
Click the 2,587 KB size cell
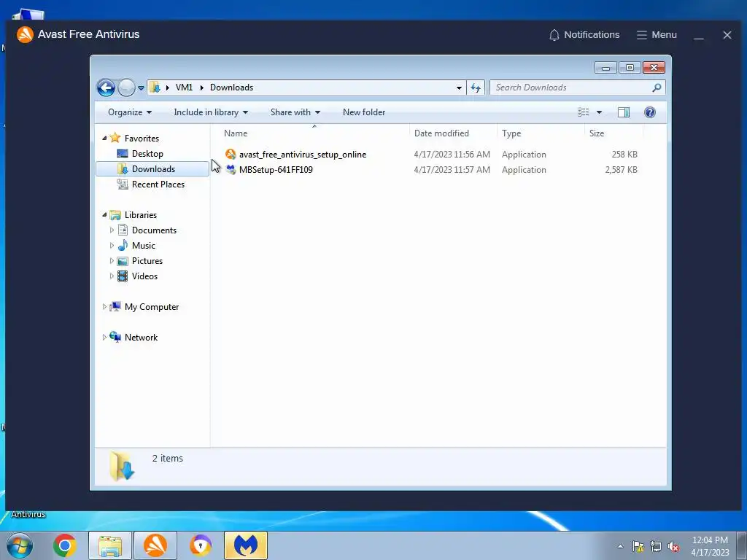pyautogui.click(x=621, y=169)
